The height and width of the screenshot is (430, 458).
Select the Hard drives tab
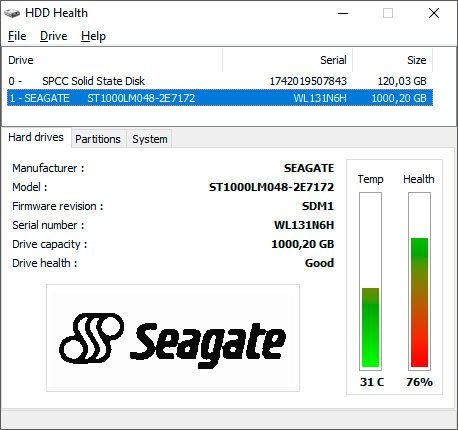36,137
